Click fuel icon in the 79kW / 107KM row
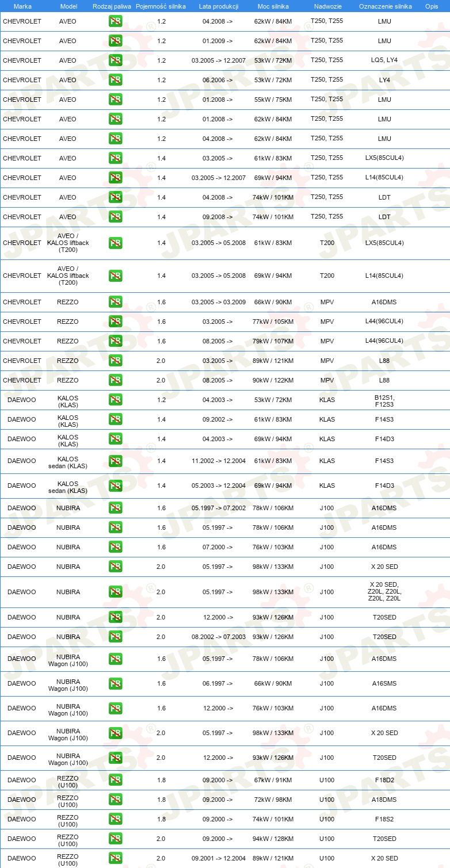This screenshot has width=450, height=868. pyautogui.click(x=115, y=341)
